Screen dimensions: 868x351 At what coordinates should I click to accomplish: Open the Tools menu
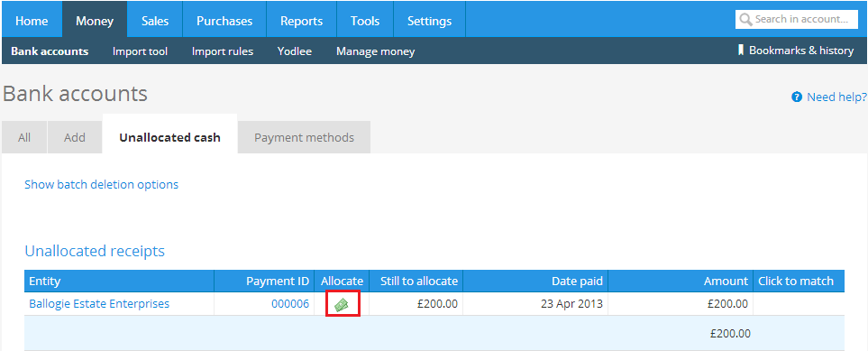click(x=365, y=21)
